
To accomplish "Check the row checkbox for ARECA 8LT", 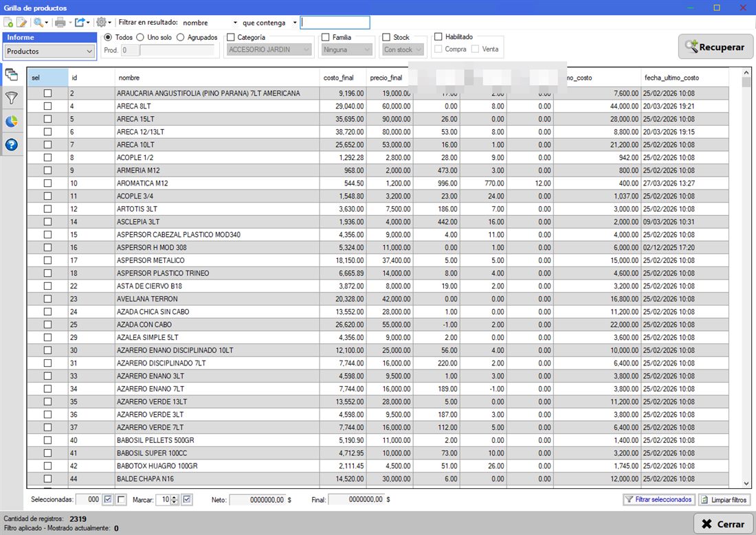I will click(47, 106).
